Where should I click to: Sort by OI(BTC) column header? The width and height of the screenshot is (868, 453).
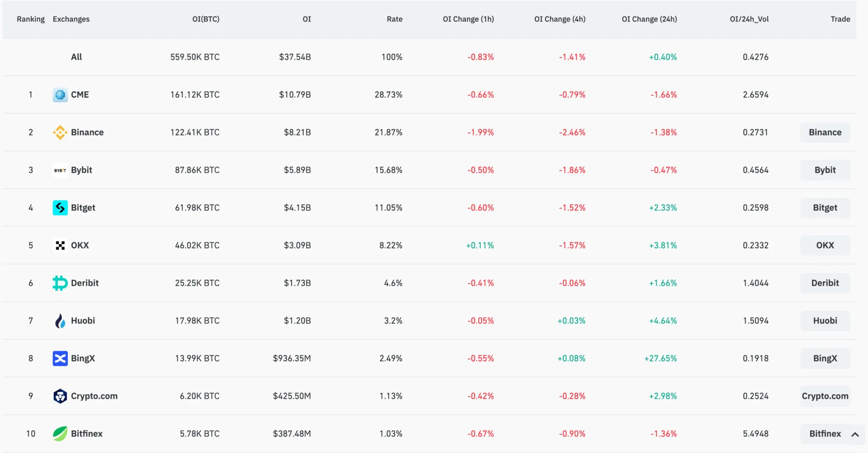coord(206,19)
